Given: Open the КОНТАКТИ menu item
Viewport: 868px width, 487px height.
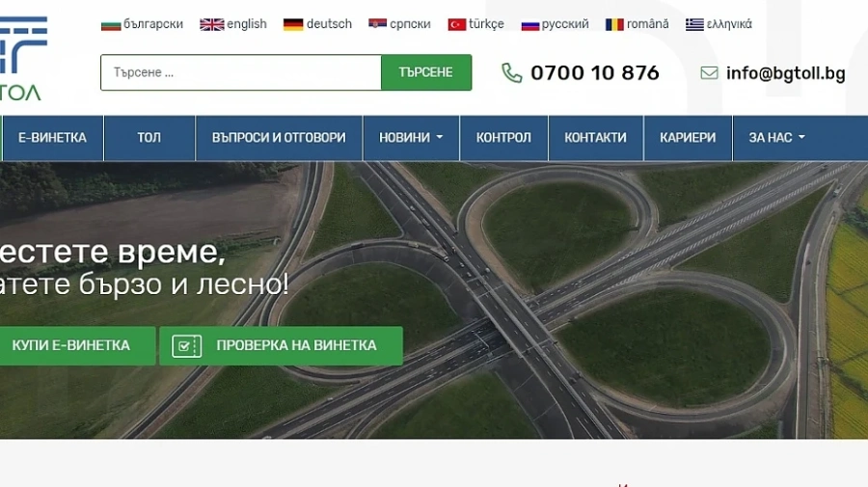Looking at the screenshot, I should click(596, 138).
